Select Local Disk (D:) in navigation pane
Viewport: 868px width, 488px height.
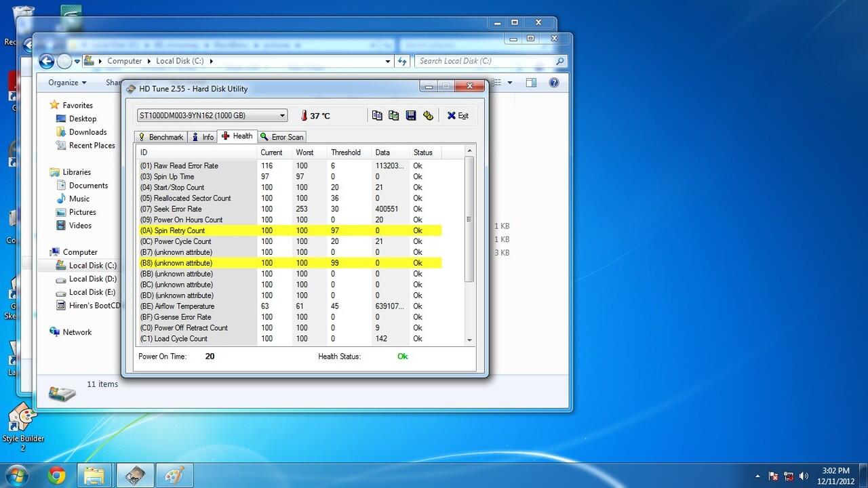92,279
